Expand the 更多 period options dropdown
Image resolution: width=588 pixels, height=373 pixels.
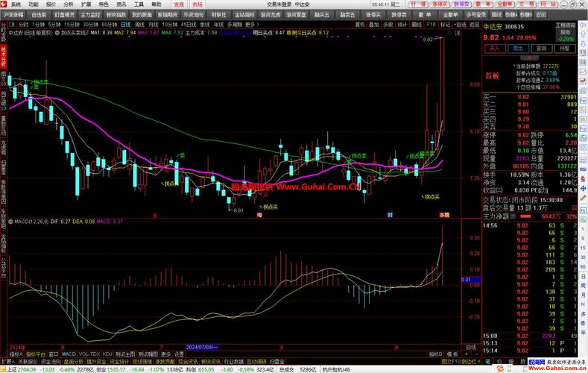248,25
